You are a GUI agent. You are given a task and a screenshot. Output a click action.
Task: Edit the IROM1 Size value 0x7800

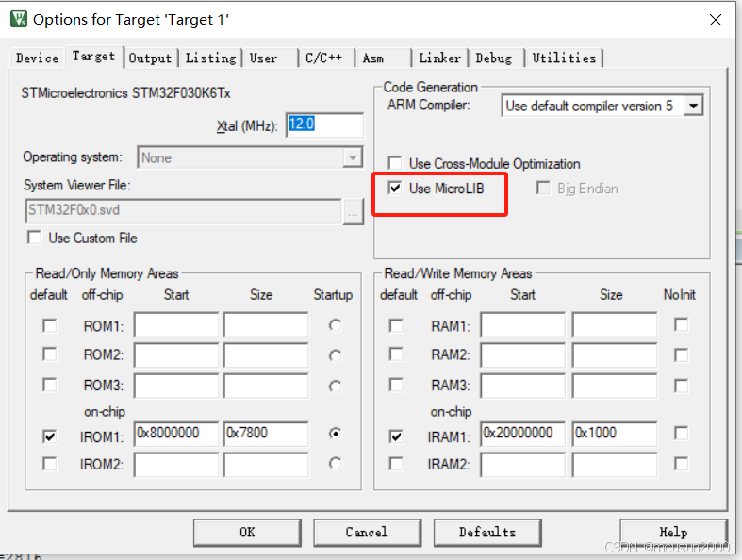(x=266, y=434)
